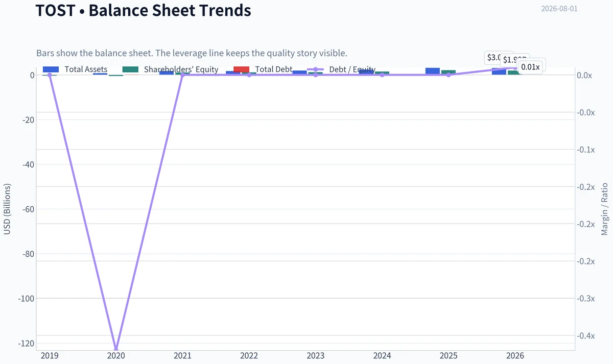613x364 pixels.
Task: Click the 2021 x-axis label
Action: (x=183, y=356)
